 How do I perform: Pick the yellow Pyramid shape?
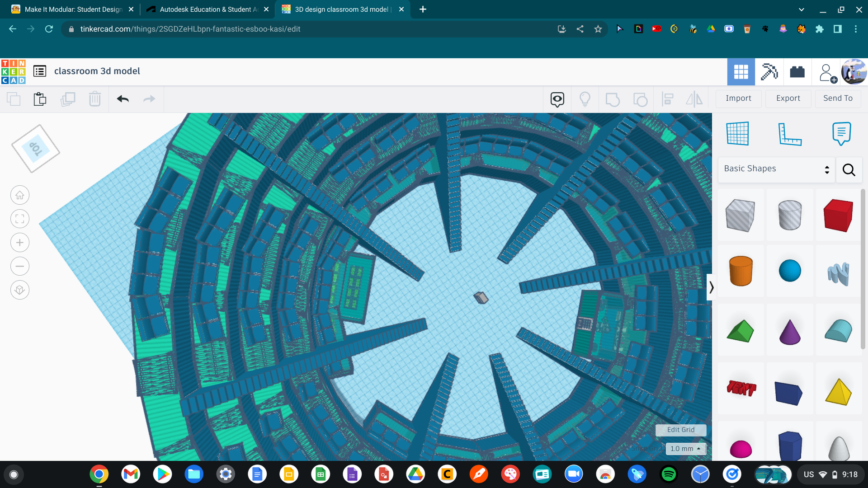click(x=838, y=392)
